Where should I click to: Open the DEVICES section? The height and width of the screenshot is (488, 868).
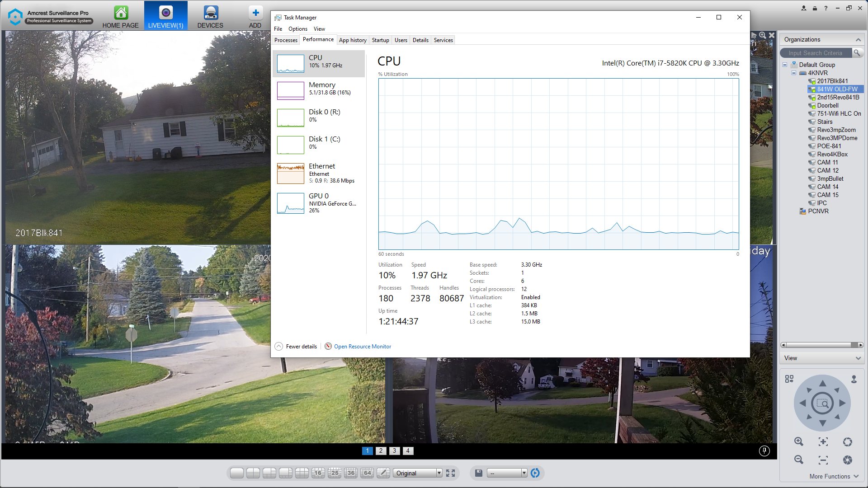point(210,17)
